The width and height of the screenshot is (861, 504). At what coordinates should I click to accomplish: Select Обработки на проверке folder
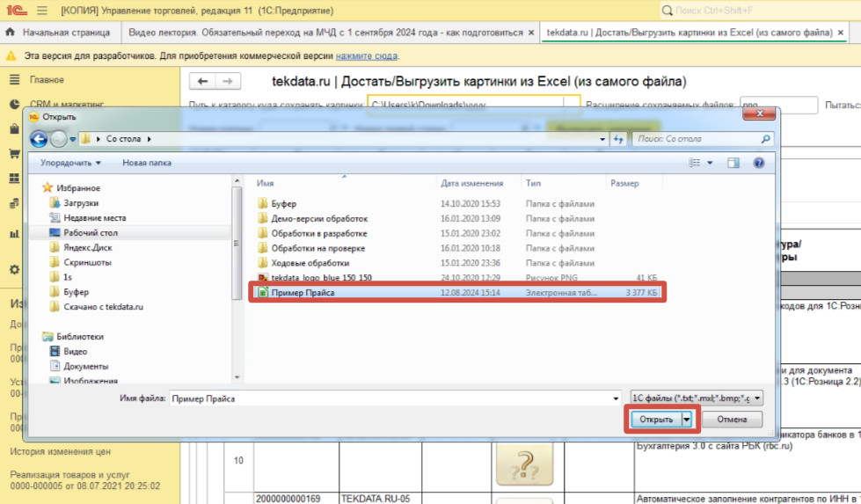318,248
